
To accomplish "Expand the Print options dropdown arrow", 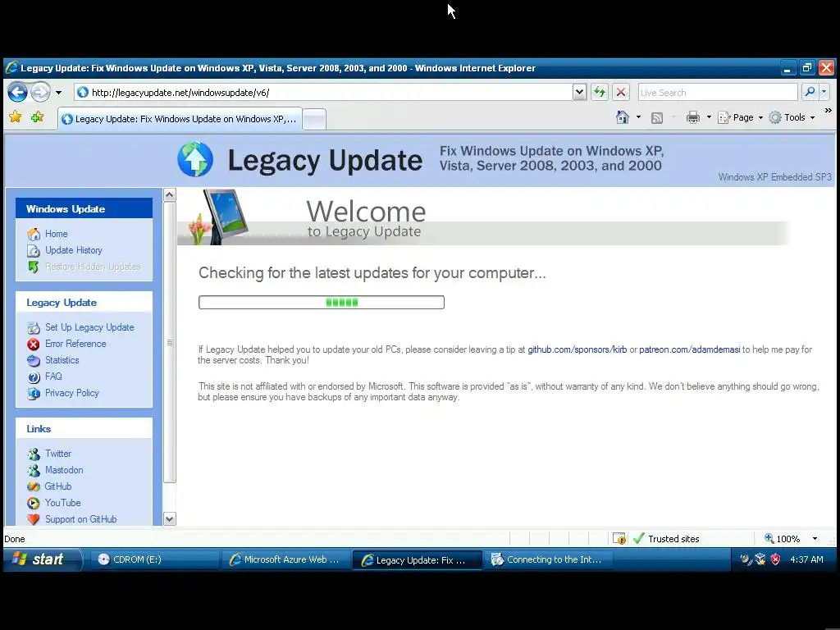I will tap(709, 117).
